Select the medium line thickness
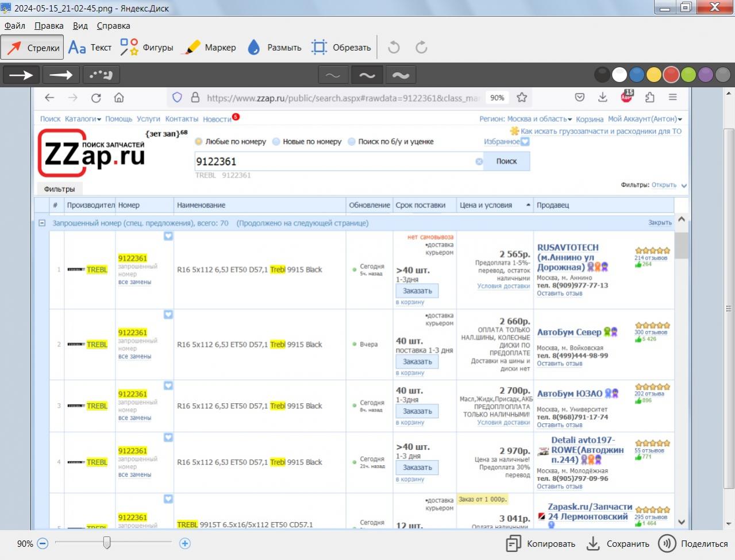Image resolution: width=735 pixels, height=560 pixels. 367,75
